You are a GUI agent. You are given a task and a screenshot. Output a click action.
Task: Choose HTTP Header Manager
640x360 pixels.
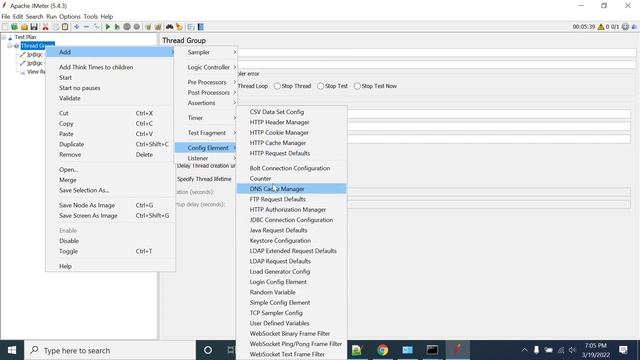(291, 122)
